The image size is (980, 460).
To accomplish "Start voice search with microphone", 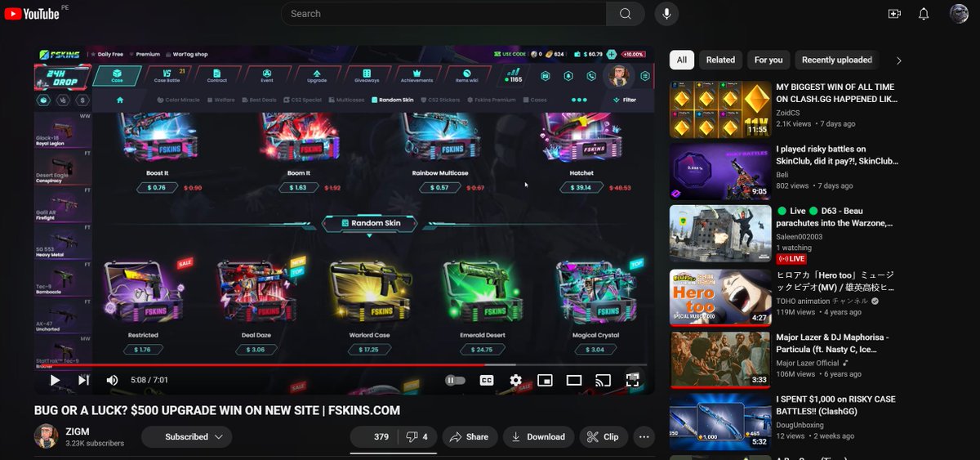I will 667,14.
